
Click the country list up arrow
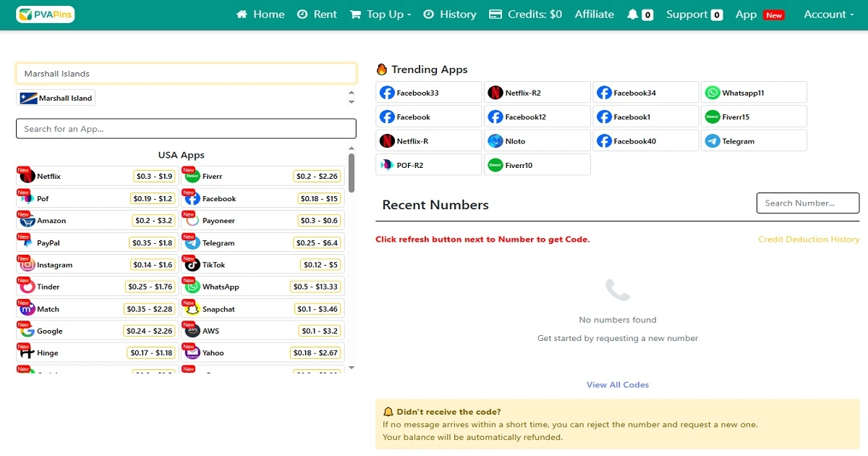click(x=352, y=93)
